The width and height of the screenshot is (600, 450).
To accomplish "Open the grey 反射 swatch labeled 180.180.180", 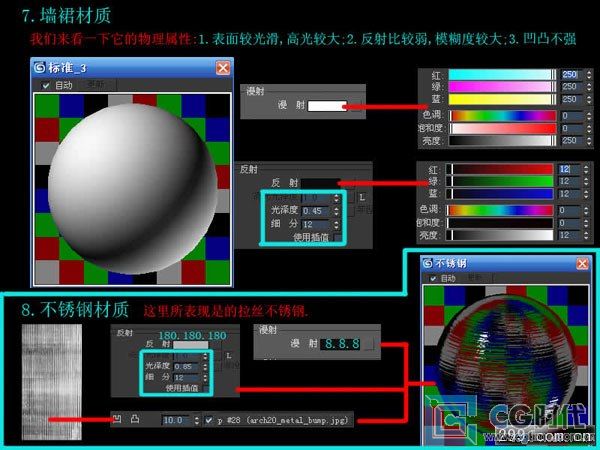I will [191, 345].
